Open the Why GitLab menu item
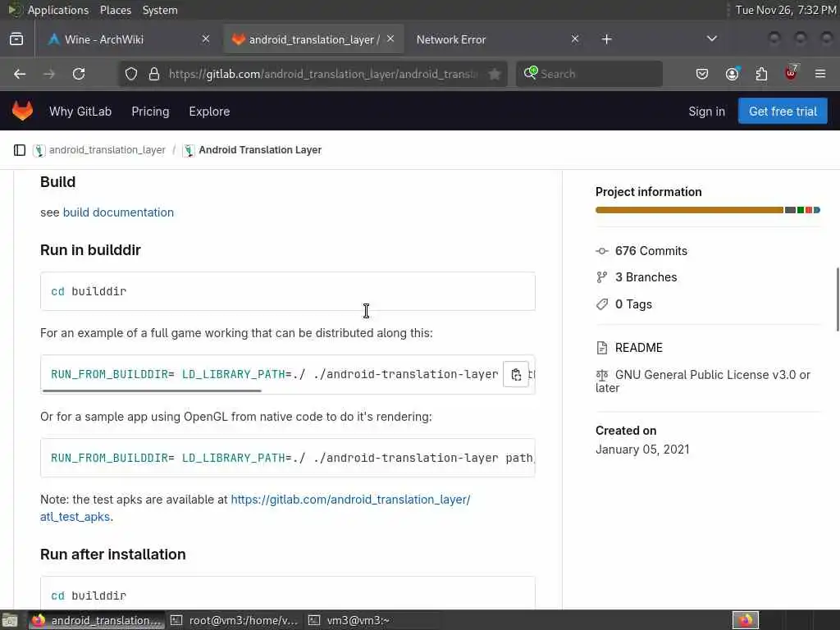 point(80,112)
